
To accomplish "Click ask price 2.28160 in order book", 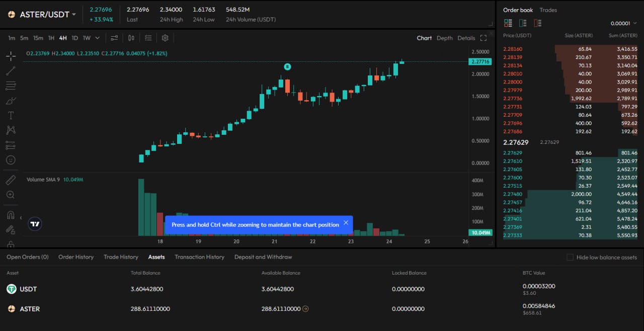I will pyautogui.click(x=513, y=49).
